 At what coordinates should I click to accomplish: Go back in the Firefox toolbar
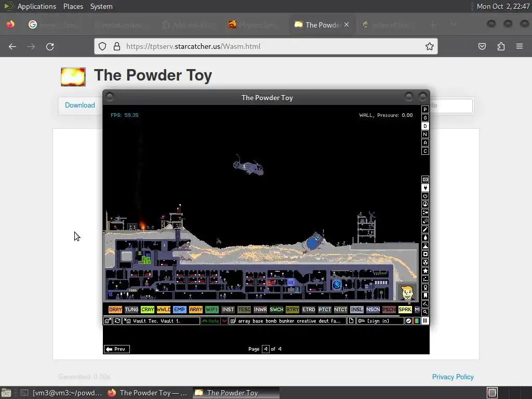point(12,46)
